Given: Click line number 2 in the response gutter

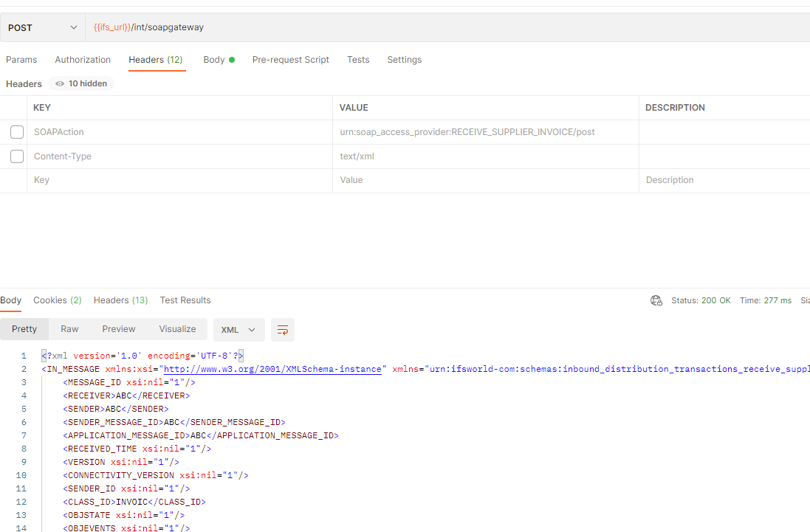Looking at the screenshot, I should [x=24, y=369].
